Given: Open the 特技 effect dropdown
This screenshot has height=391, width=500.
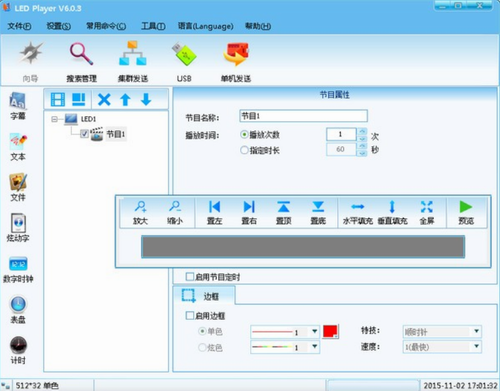Looking at the screenshot, I should [442, 331].
